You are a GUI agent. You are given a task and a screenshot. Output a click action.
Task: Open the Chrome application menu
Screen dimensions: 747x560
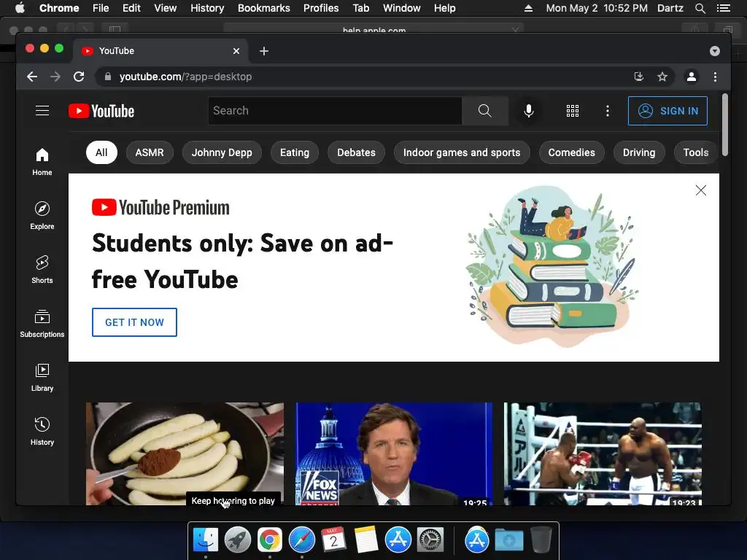tap(59, 8)
